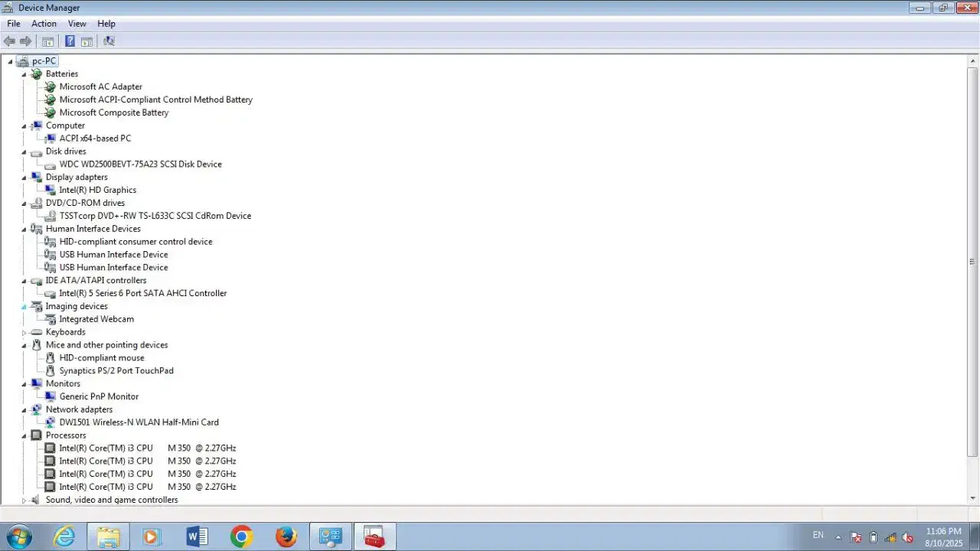Open Google Chrome from the taskbar
Image resolution: width=980 pixels, height=551 pixels.
click(x=241, y=537)
